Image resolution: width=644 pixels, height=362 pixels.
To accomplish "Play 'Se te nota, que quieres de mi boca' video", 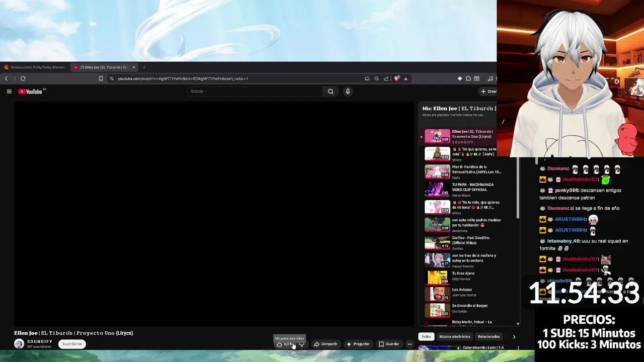I will [x=462, y=207].
